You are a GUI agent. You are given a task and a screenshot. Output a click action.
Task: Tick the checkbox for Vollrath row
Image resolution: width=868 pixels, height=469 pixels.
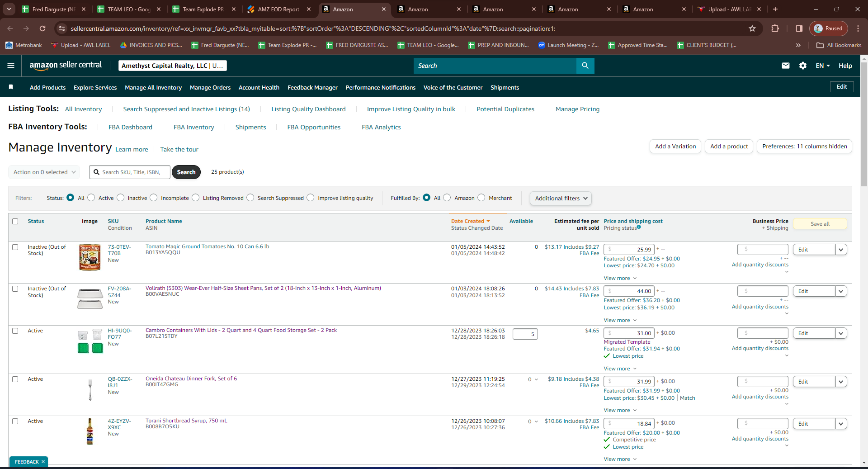15,289
